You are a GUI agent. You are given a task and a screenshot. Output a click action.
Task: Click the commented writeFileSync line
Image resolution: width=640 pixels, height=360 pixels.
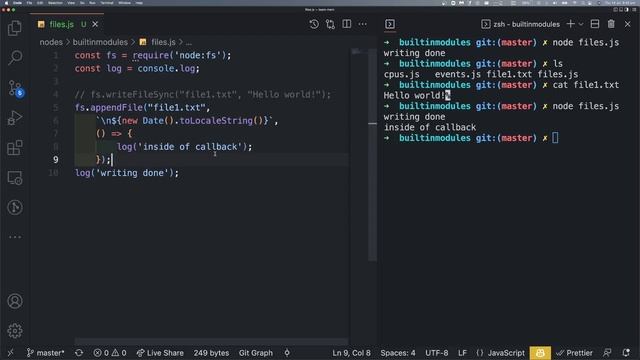pyautogui.click(x=203, y=94)
